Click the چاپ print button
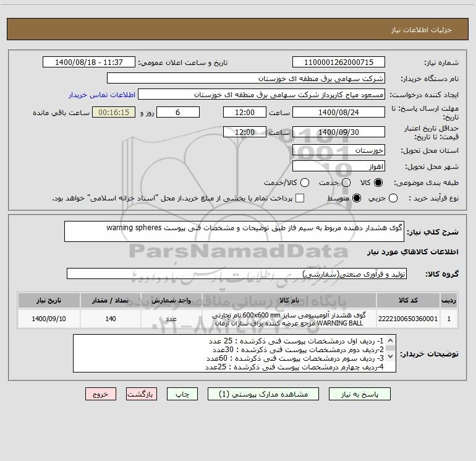Viewport: 476px width, 461px height. coord(182,394)
